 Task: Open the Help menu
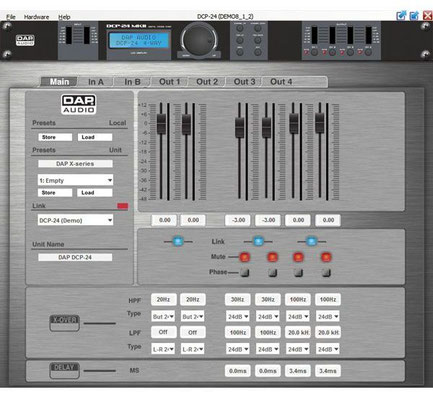pos(64,17)
